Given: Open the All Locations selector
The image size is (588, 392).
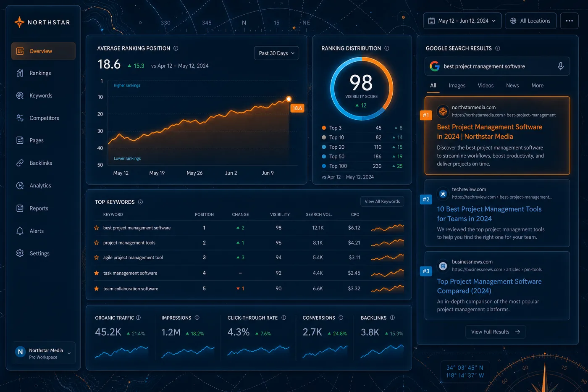Looking at the screenshot, I should (530, 21).
